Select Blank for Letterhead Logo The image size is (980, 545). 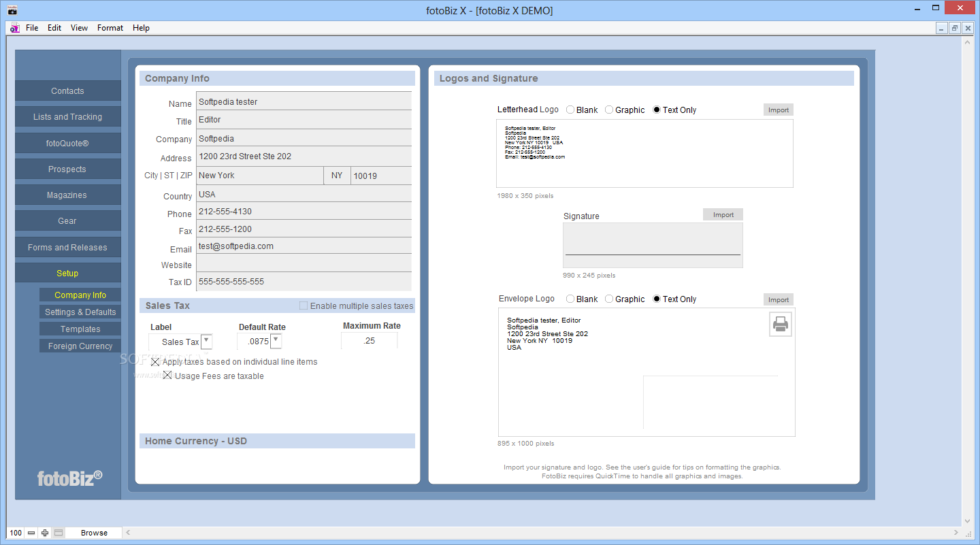[x=570, y=110]
